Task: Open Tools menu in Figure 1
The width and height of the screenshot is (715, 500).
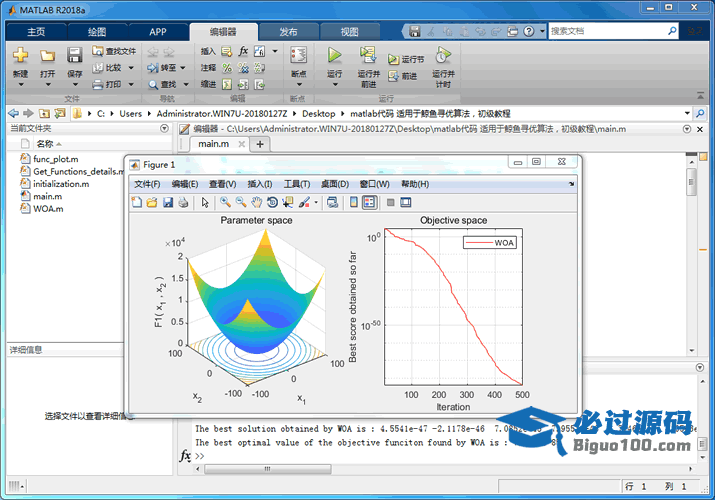Action: tap(297, 184)
